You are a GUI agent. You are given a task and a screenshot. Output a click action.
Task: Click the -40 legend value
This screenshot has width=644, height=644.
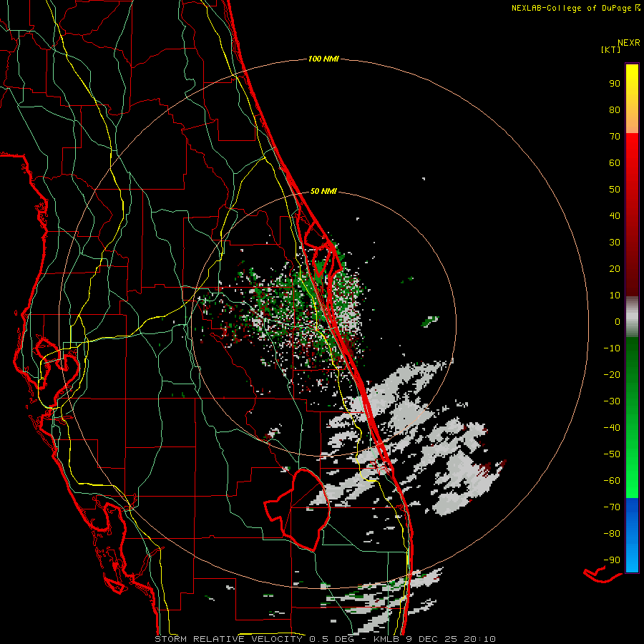coord(612,428)
